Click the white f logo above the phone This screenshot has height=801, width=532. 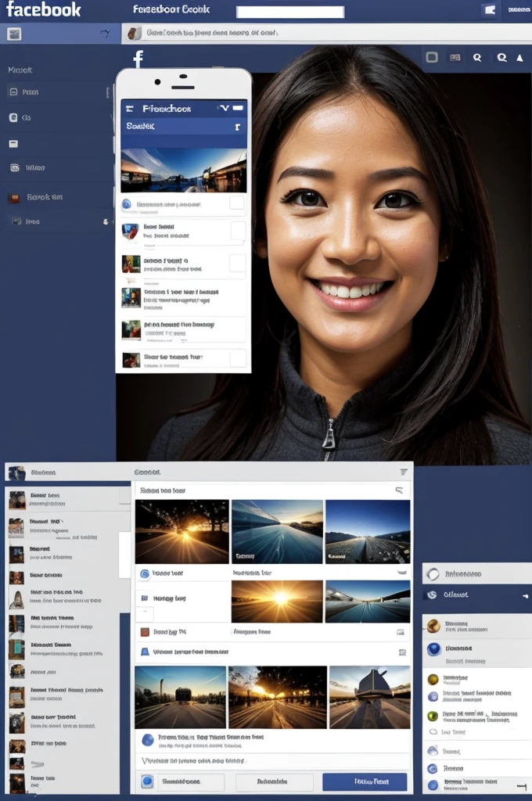(x=138, y=58)
